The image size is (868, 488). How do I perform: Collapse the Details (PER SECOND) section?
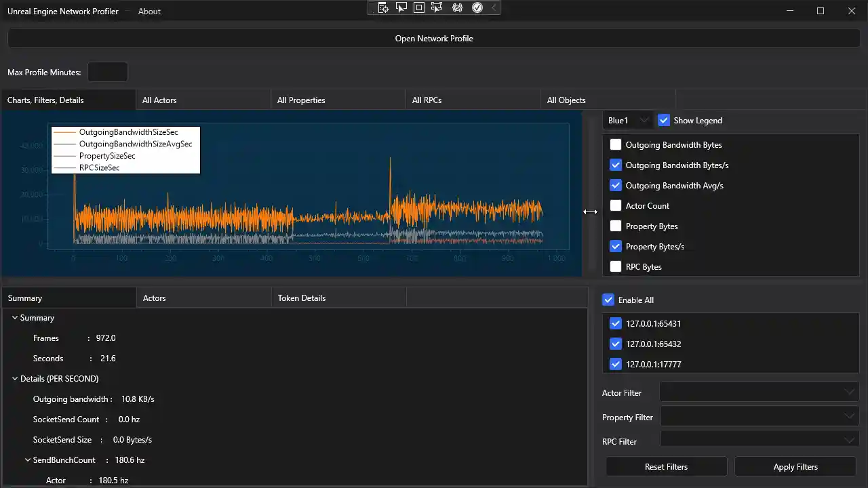[15, 379]
